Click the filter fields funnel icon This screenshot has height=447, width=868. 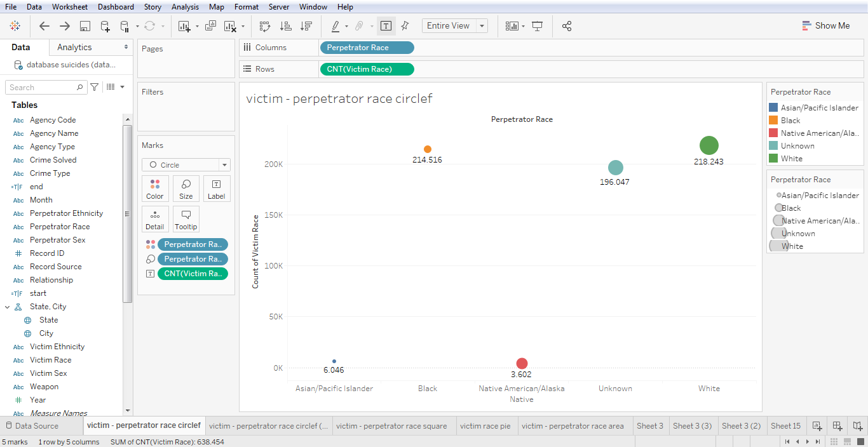point(95,87)
